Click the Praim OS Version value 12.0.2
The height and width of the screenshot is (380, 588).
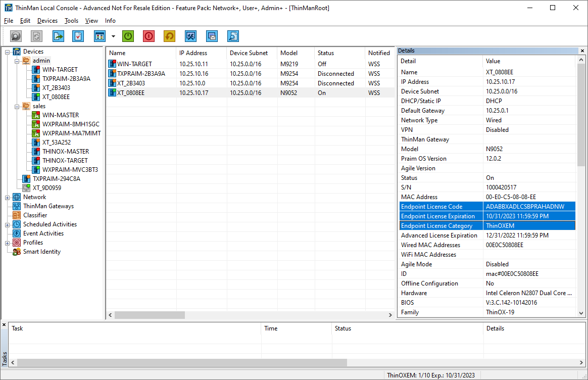pyautogui.click(x=494, y=159)
